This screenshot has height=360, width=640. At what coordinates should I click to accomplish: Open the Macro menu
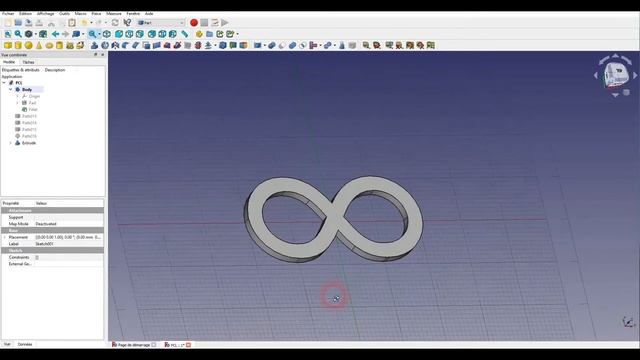tap(80, 13)
